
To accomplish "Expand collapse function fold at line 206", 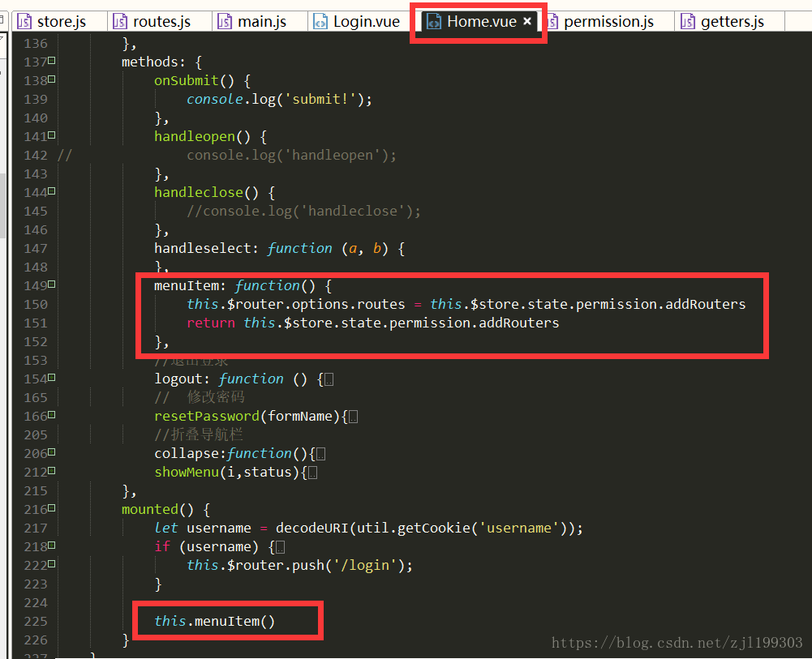I will (52, 452).
